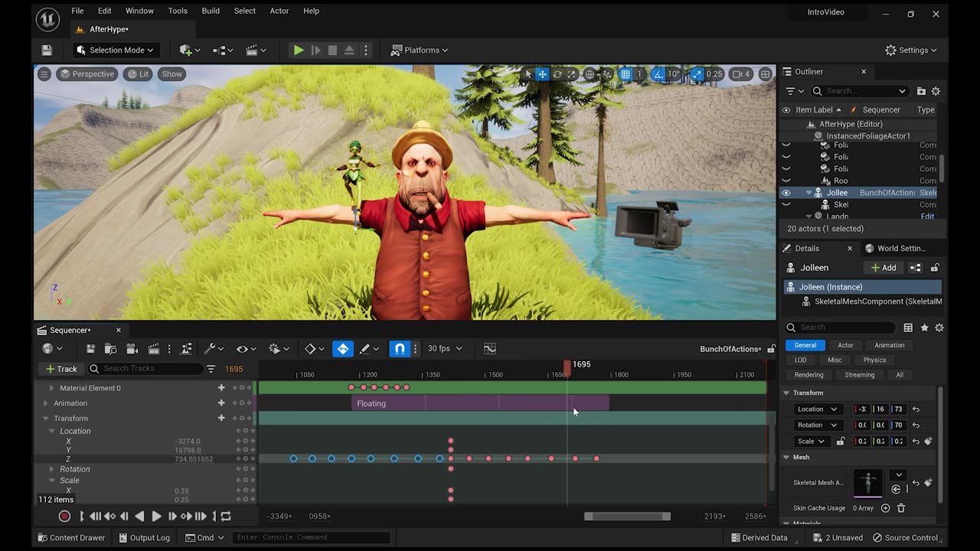Screen dimensions: 980x551
Task: Open the Actor menu
Action: [279, 11]
